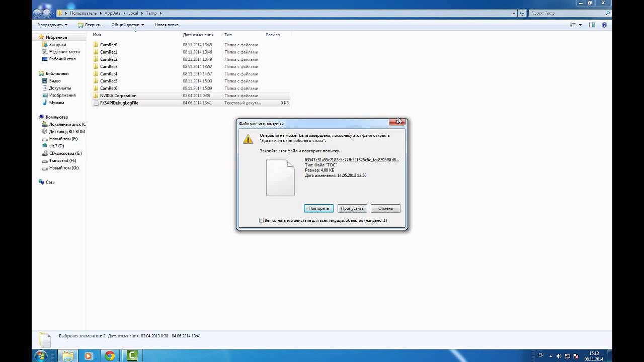The image size is (644, 362).
Task: Open the Transcend (H:) drive
Action: pyautogui.click(x=62, y=161)
